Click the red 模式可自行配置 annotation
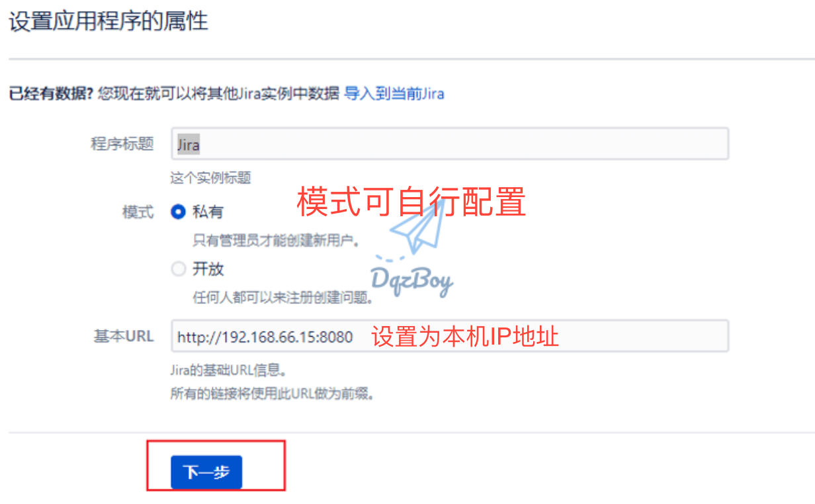The height and width of the screenshot is (504, 815). click(x=411, y=202)
